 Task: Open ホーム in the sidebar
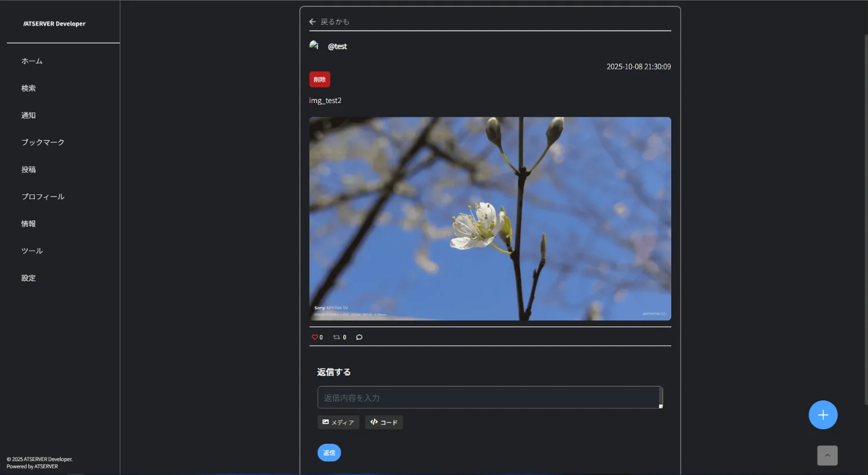click(32, 61)
